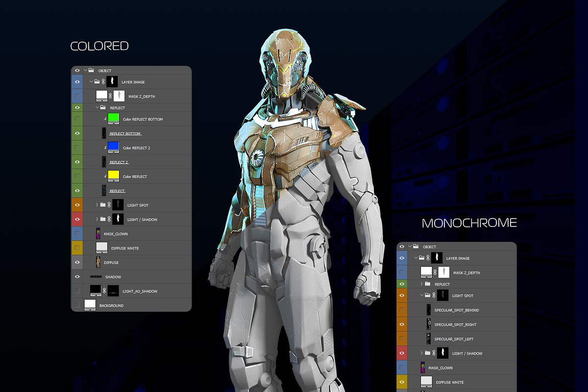Click link chain icon on Colored LAYER IMAGE

pyautogui.click(x=103, y=82)
